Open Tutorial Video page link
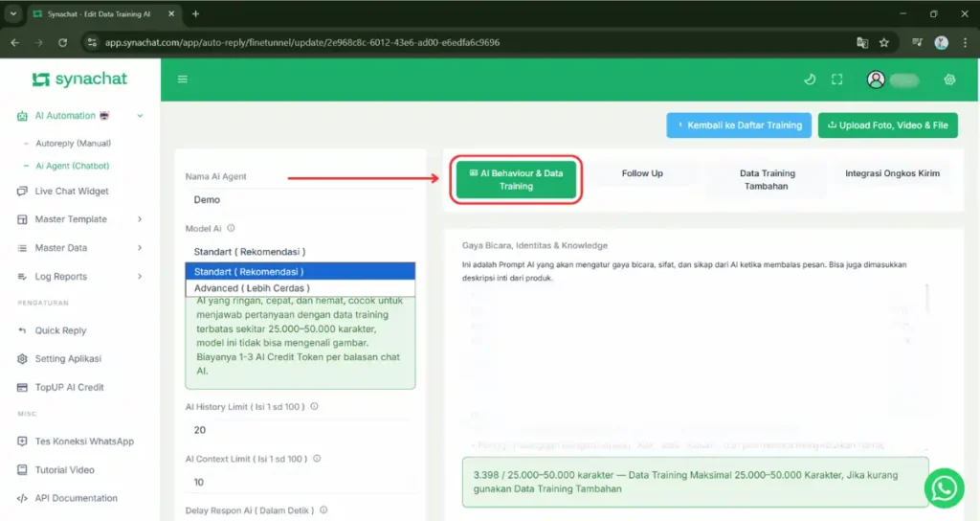980x521 pixels. coord(64,469)
